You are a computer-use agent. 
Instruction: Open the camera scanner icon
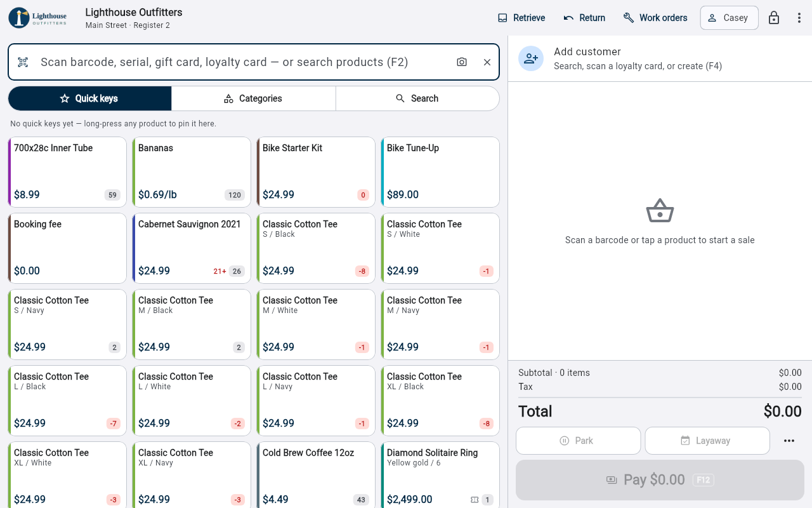[x=462, y=62]
